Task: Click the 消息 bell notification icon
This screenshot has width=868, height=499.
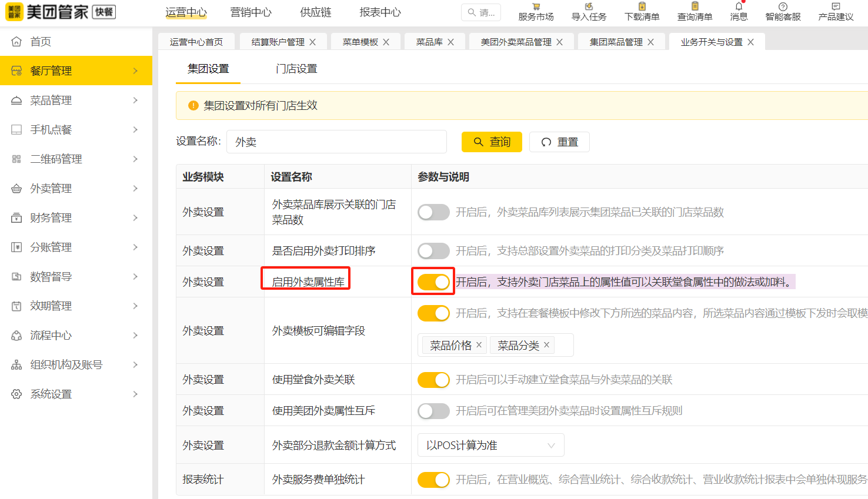Action: coord(739,7)
